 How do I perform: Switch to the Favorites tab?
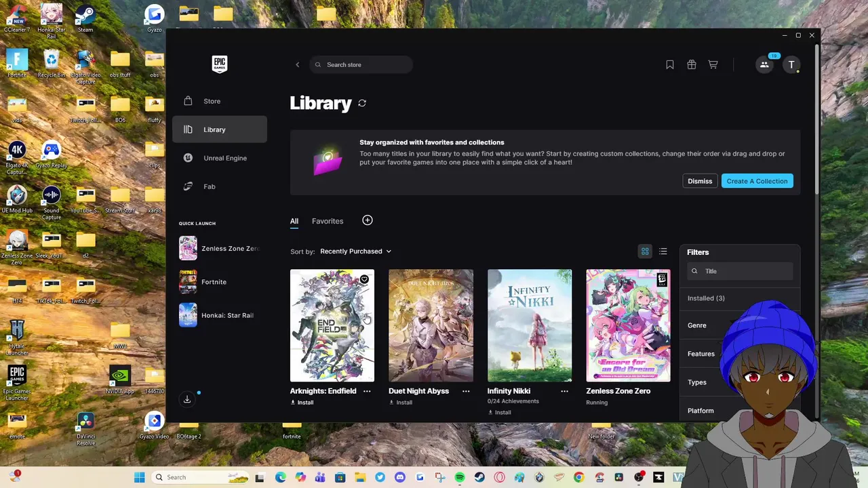[x=328, y=221]
